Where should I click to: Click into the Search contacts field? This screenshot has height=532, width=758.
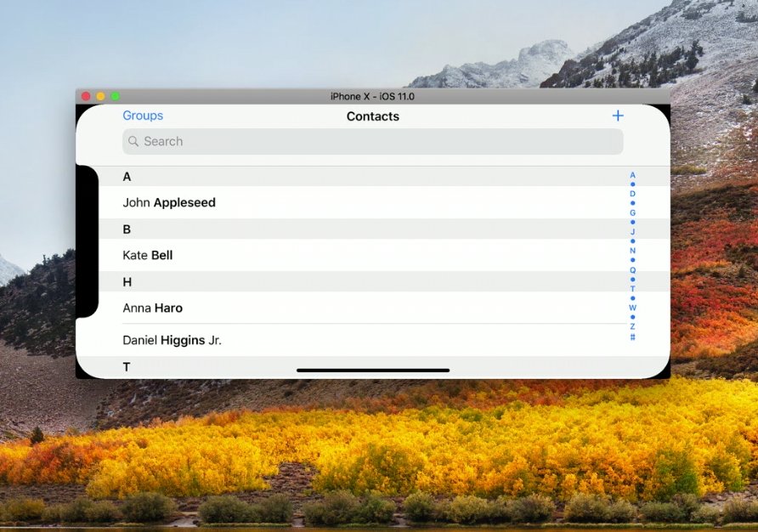374,142
